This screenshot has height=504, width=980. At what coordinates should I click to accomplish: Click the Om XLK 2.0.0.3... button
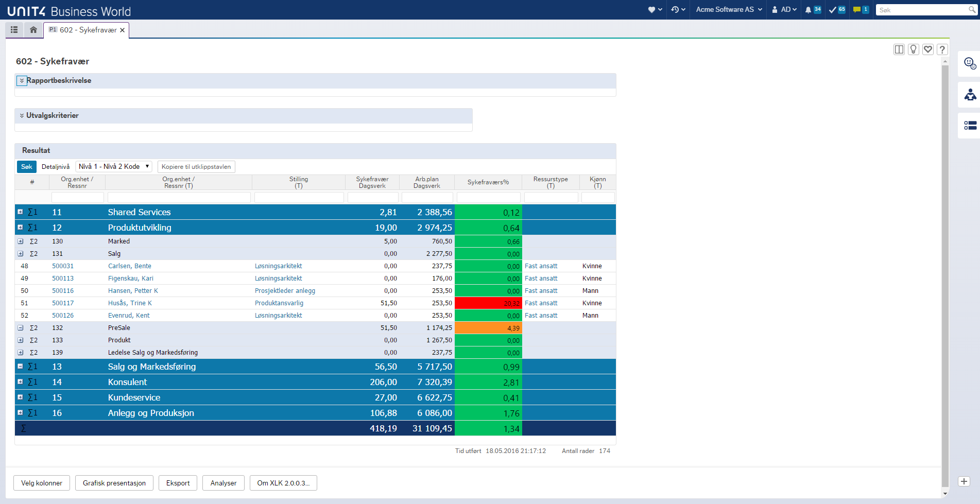tap(283, 483)
